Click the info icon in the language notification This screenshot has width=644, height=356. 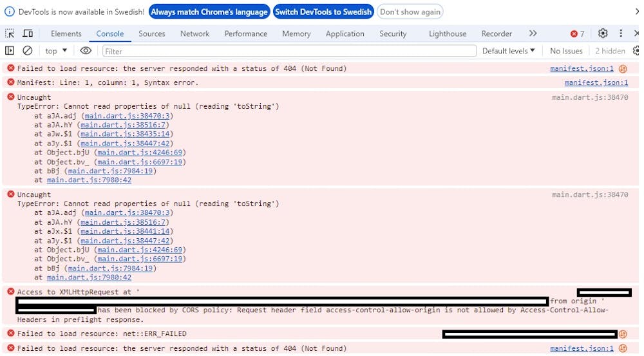click(x=10, y=12)
